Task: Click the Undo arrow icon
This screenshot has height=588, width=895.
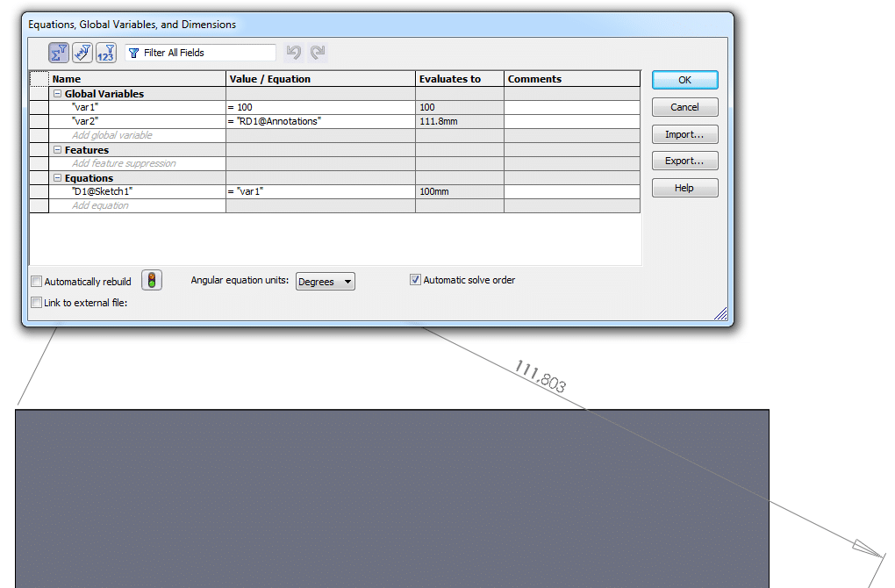Action: pyautogui.click(x=294, y=53)
